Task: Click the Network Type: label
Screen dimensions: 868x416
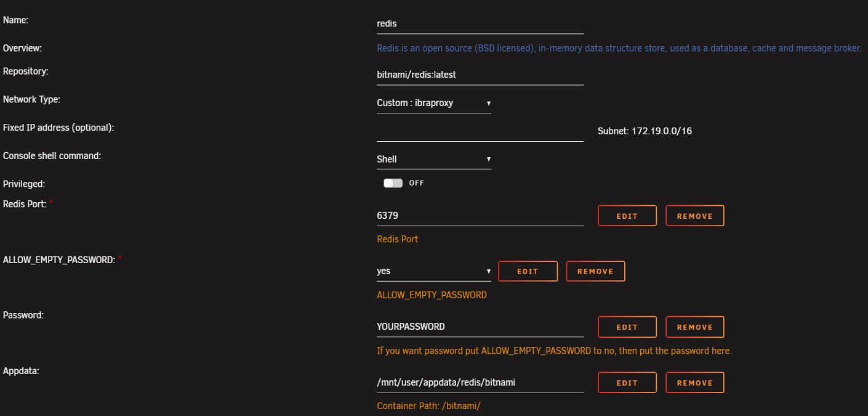Action: 31,99
